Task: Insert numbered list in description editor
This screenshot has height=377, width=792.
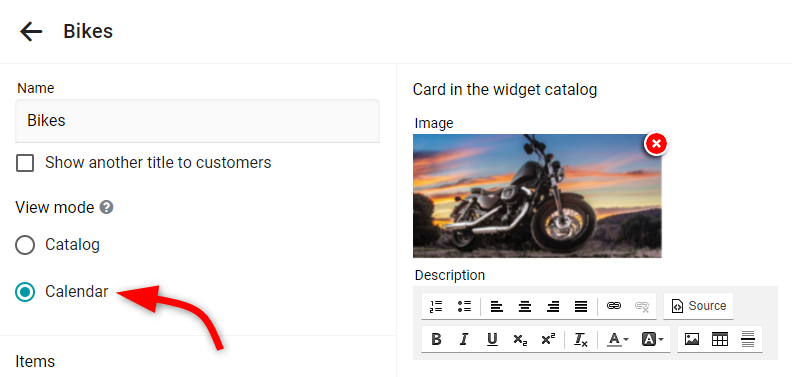Action: tap(436, 306)
